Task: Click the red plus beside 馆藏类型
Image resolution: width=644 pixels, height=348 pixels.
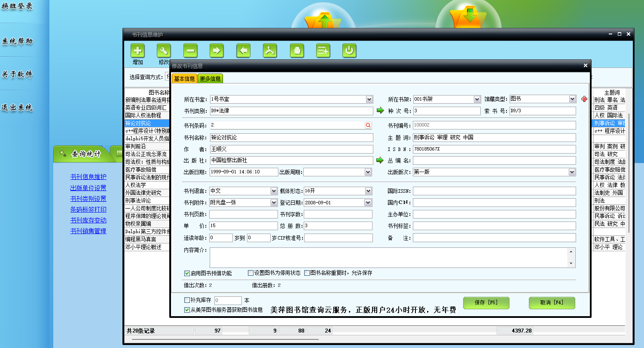Action: click(x=584, y=99)
